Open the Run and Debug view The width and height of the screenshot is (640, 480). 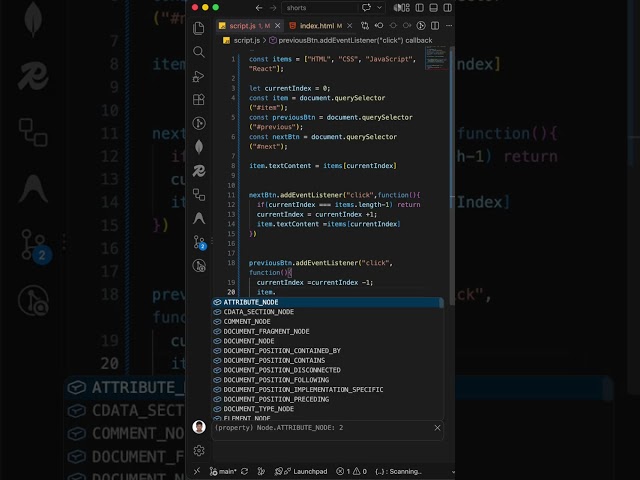(x=199, y=76)
